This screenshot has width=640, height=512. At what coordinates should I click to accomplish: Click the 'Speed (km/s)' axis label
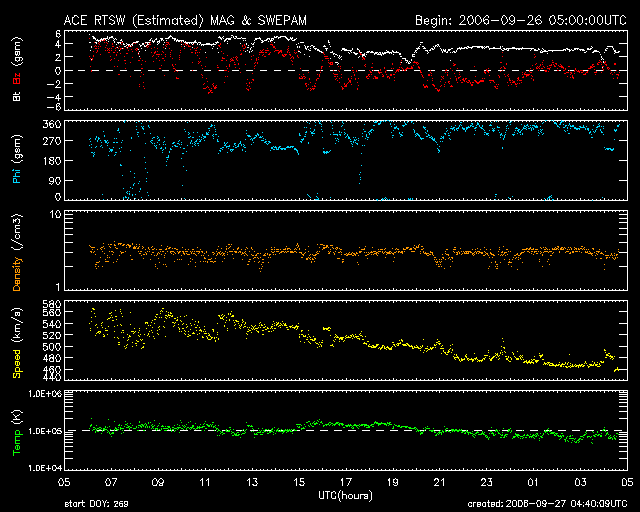tap(17, 343)
